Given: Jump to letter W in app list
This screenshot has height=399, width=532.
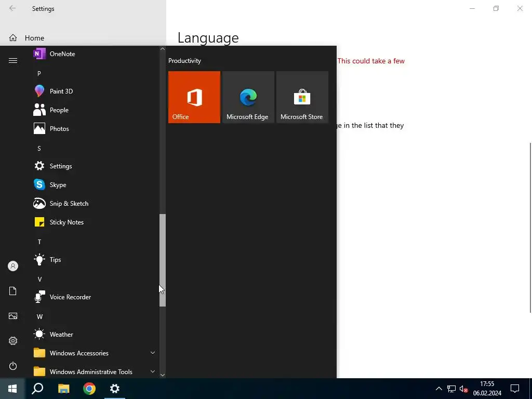Looking at the screenshot, I should pyautogui.click(x=39, y=316).
